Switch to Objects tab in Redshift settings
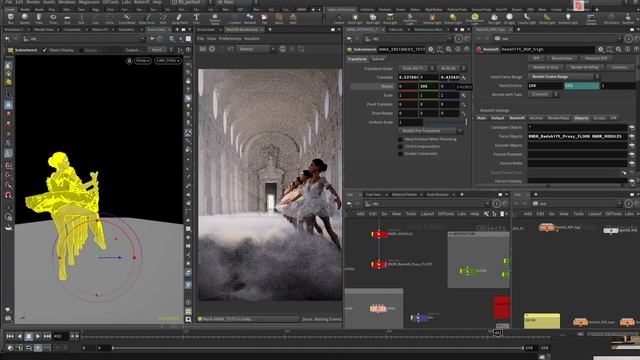The height and width of the screenshot is (360, 640). tap(581, 118)
